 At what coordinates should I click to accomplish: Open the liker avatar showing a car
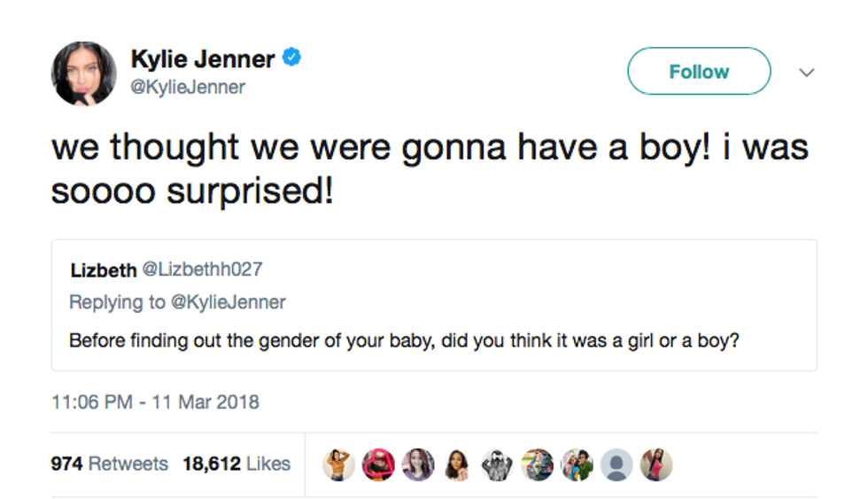537,464
